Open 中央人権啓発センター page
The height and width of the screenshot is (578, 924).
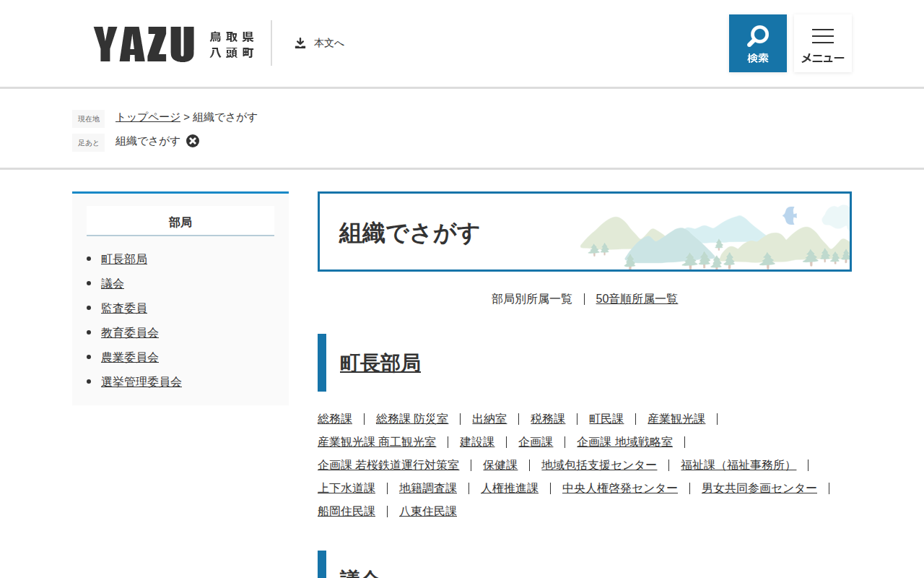pyautogui.click(x=620, y=488)
